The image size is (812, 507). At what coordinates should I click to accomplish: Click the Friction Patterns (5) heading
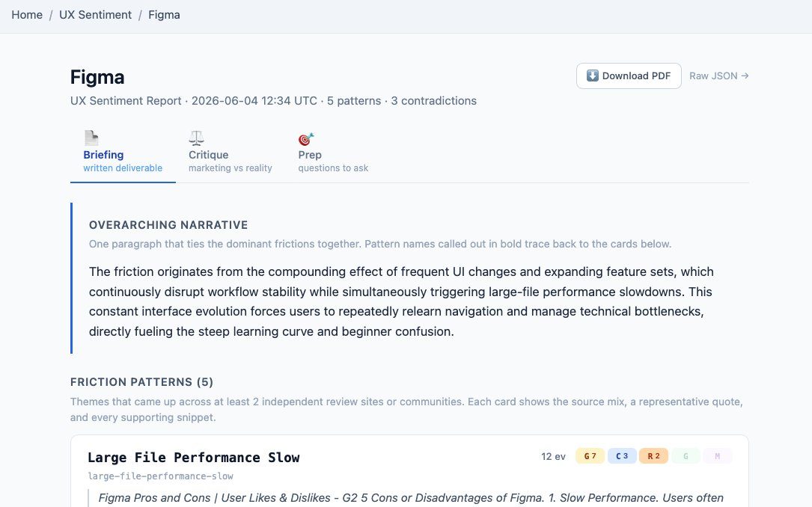142,382
